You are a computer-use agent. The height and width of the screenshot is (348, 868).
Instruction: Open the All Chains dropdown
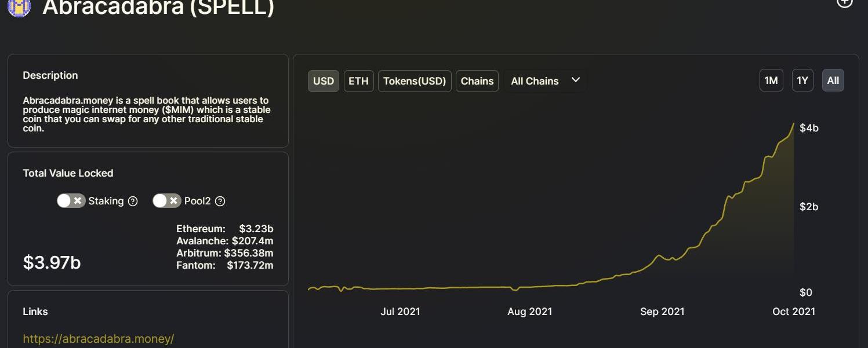pos(544,81)
